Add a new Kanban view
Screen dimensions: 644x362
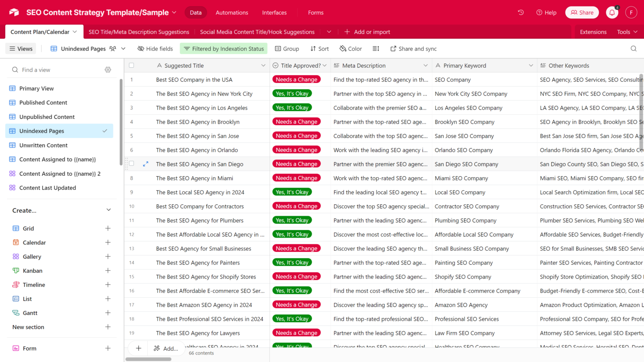click(108, 271)
